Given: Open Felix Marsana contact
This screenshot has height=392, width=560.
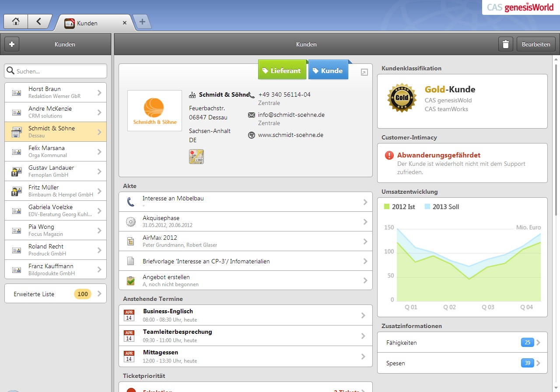Looking at the screenshot, I should pos(56,151).
